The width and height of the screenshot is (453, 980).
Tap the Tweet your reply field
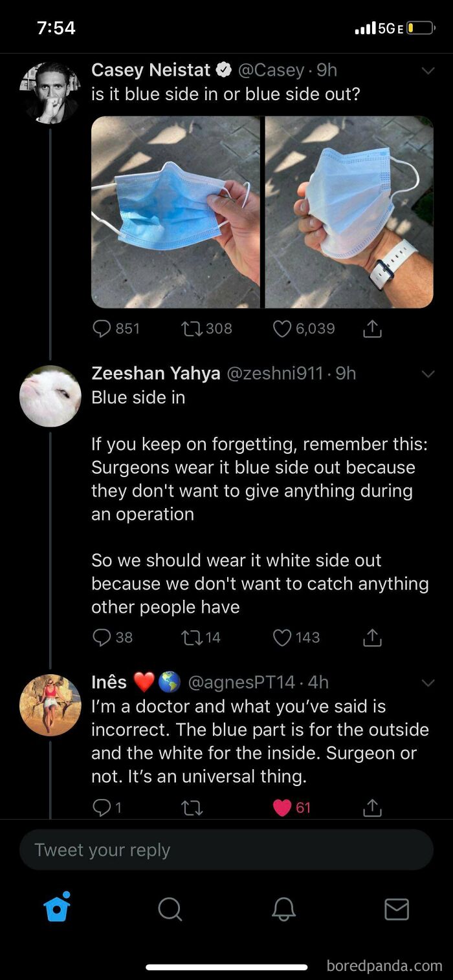[226, 849]
